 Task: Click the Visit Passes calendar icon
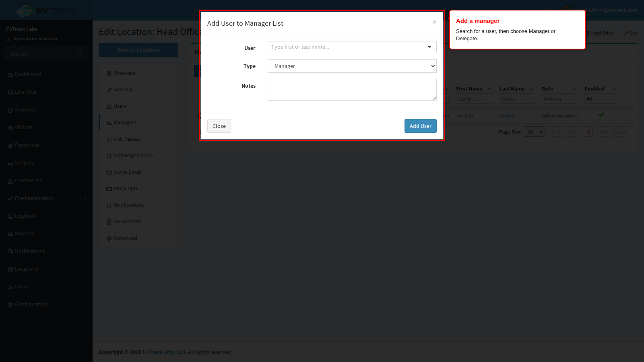tap(109, 140)
